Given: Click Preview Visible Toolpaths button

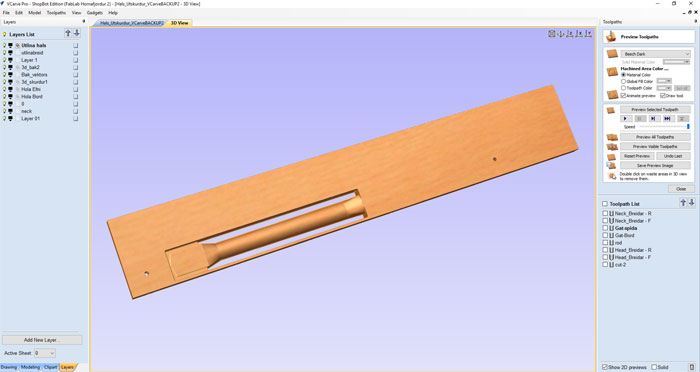Looking at the screenshot, I should [x=655, y=146].
